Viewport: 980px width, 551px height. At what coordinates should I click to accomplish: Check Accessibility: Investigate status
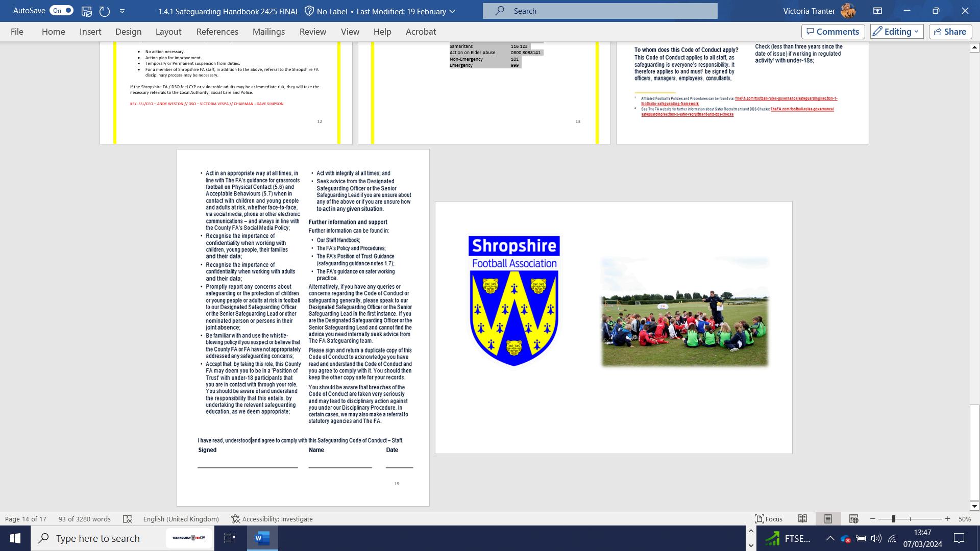coord(272,519)
